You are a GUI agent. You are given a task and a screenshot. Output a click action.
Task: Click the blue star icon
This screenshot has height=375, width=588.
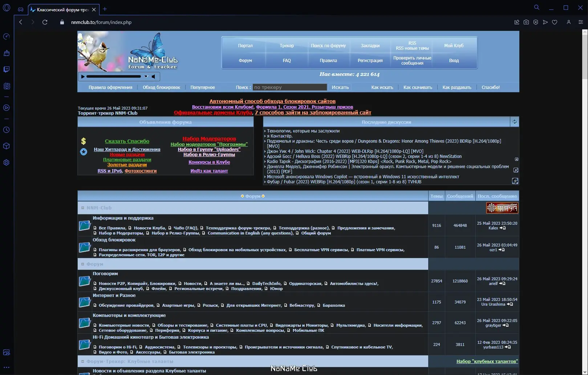pos(84,152)
